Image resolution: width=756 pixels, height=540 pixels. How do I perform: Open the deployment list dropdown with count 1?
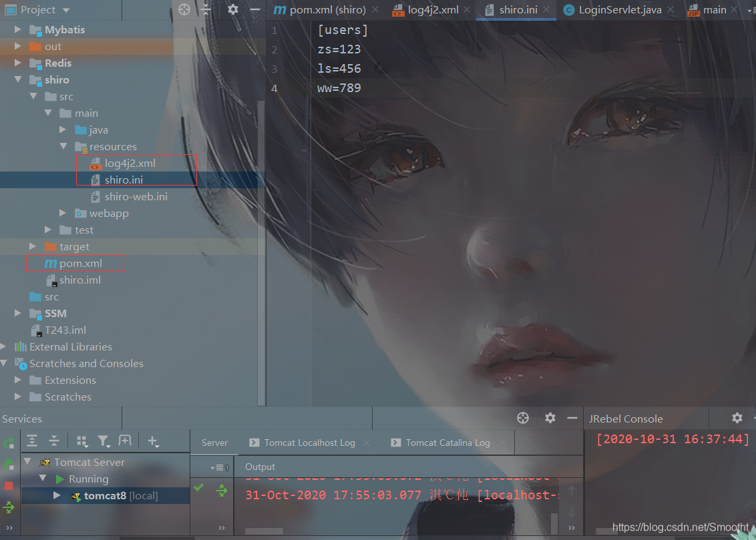[x=220, y=467]
